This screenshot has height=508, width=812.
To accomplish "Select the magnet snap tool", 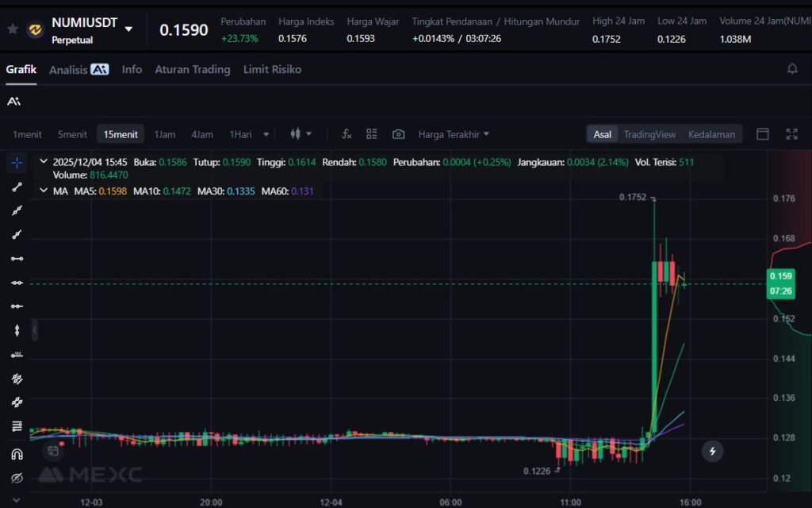I will tap(17, 454).
